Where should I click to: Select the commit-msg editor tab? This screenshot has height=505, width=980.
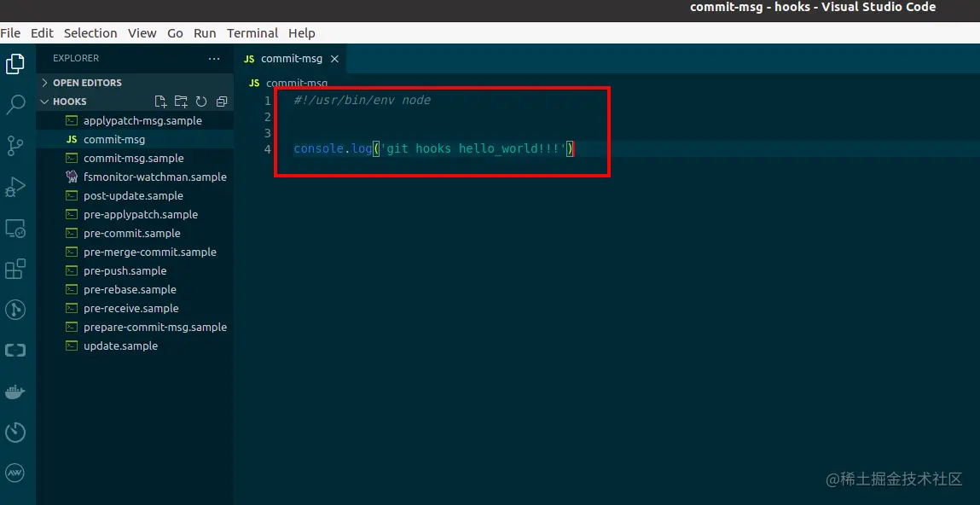(291, 59)
